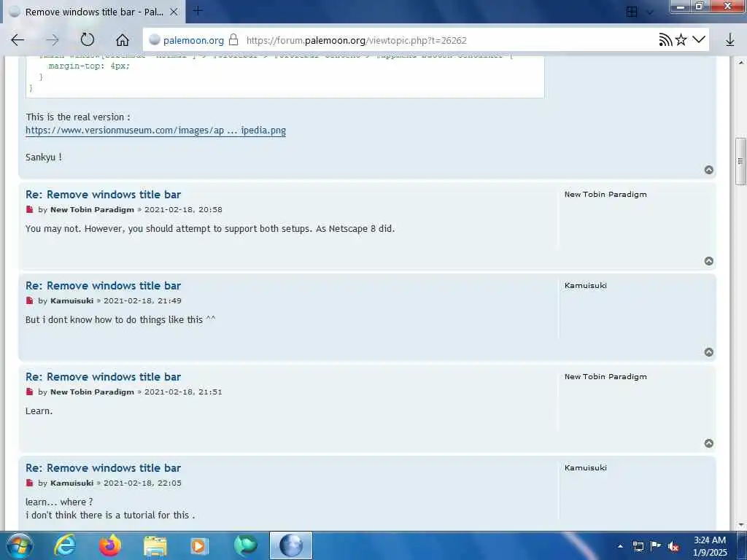Screen dimensions: 747x560
Task: Open the post title dated 21:49
Action: click(104, 286)
